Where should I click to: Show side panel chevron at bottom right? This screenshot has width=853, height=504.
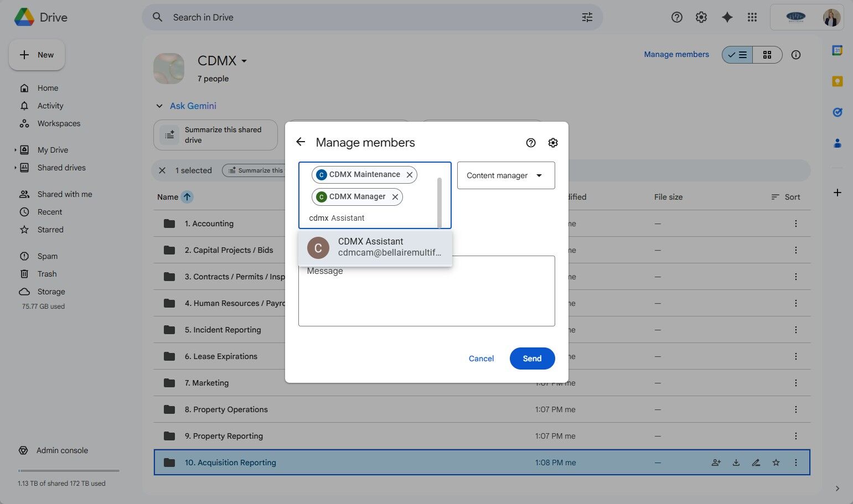[x=838, y=489]
